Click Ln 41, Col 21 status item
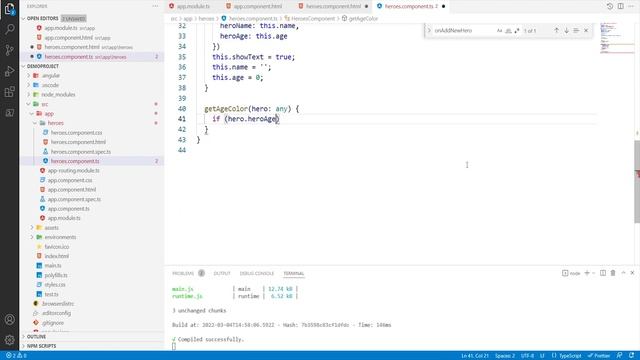Viewport: 640px width, 360px height. coord(474,356)
